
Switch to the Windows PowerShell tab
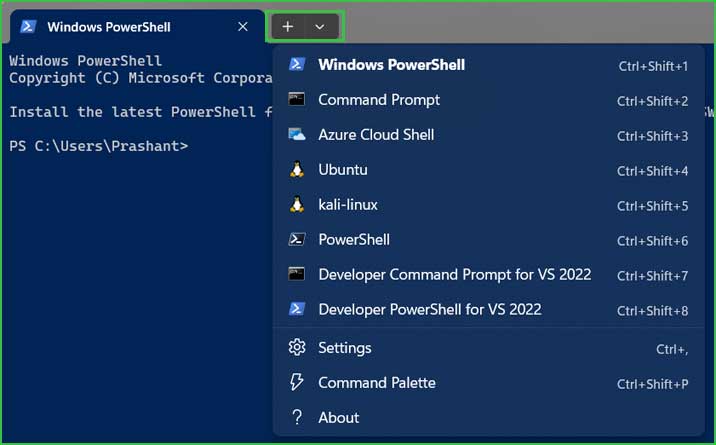[x=137, y=26]
